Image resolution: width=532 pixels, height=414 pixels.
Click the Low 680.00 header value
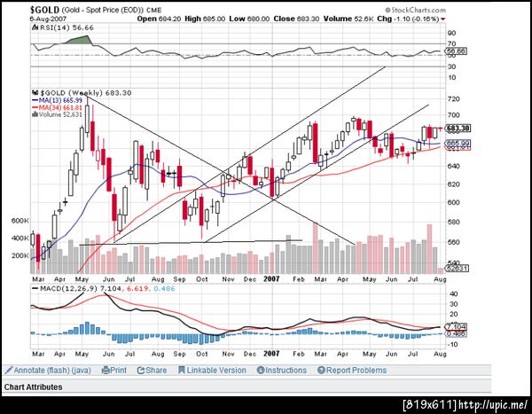point(249,19)
